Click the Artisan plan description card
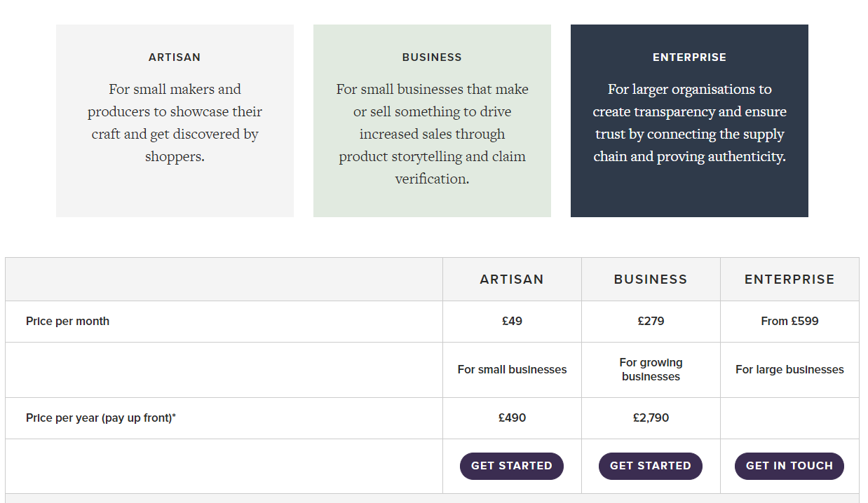 (174, 120)
